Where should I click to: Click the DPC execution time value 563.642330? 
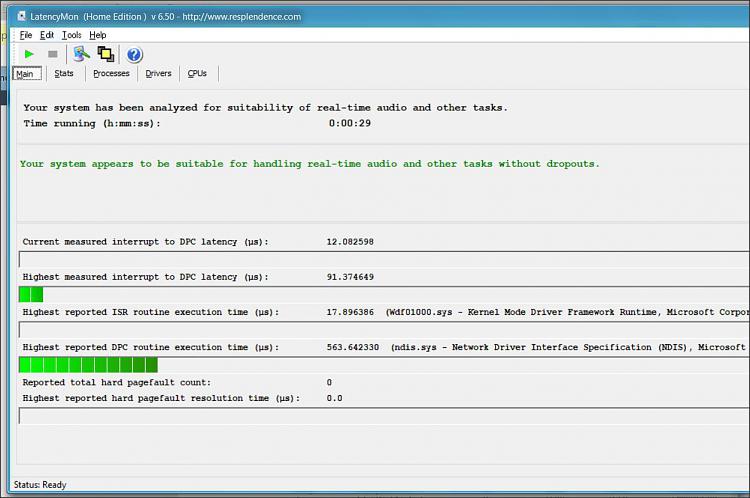pyautogui.click(x=353, y=347)
